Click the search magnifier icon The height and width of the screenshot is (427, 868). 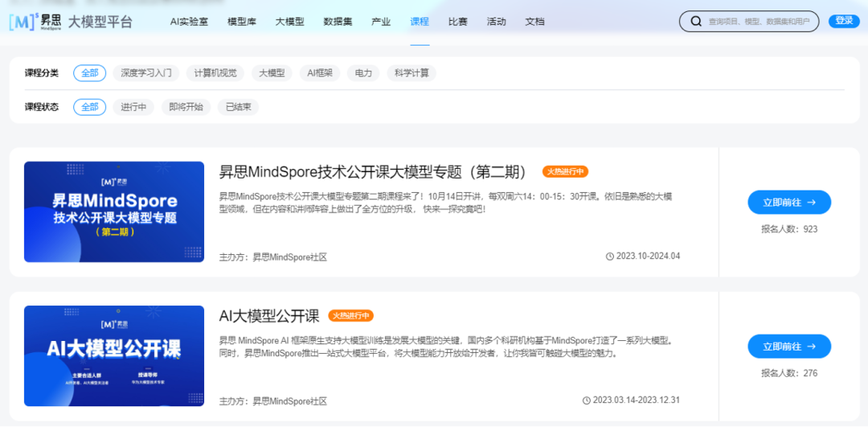696,22
